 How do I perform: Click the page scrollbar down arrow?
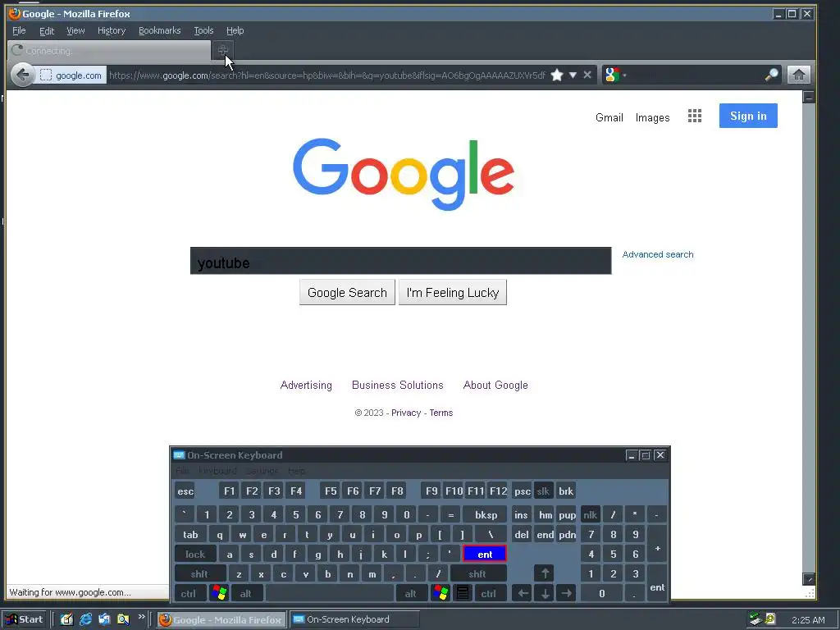tap(809, 578)
